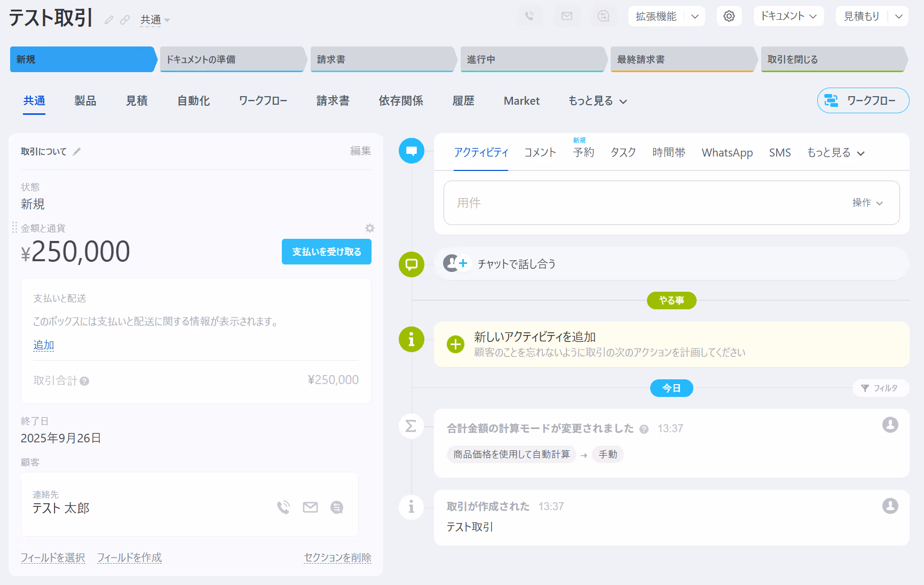
Task: Click the ¥250,000 deal amount value
Action: click(x=75, y=252)
